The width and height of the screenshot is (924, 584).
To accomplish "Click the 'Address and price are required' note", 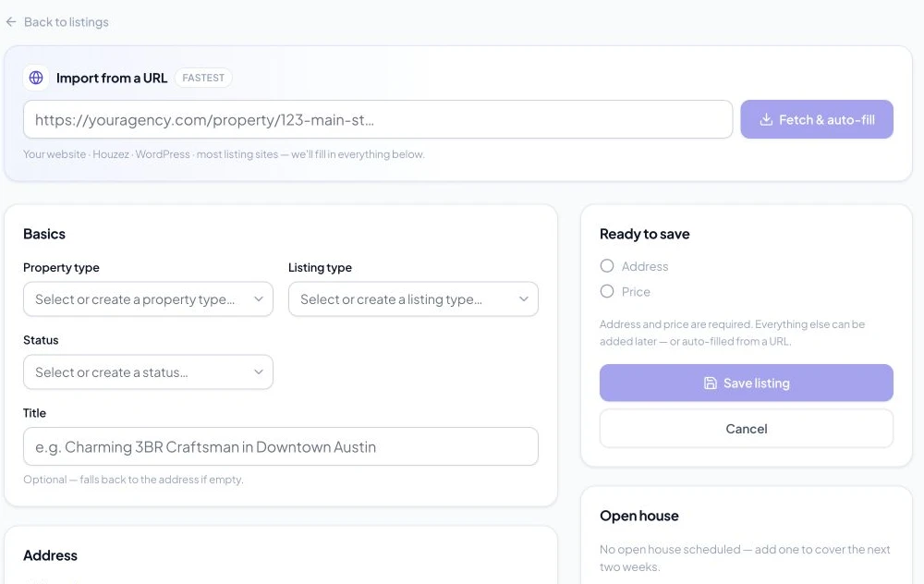I will [733, 333].
